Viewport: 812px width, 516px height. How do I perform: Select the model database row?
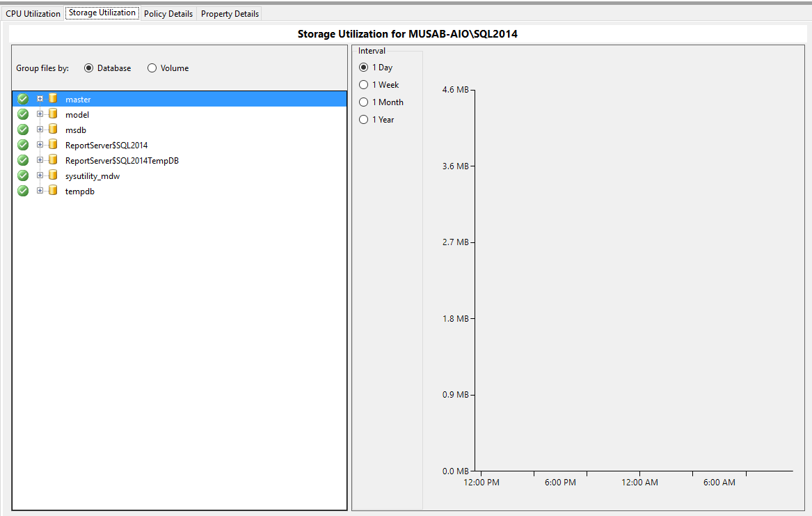pyautogui.click(x=180, y=114)
